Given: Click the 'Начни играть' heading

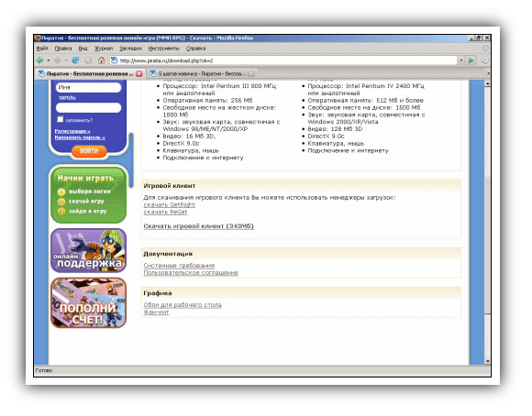Looking at the screenshot, I should [x=85, y=178].
